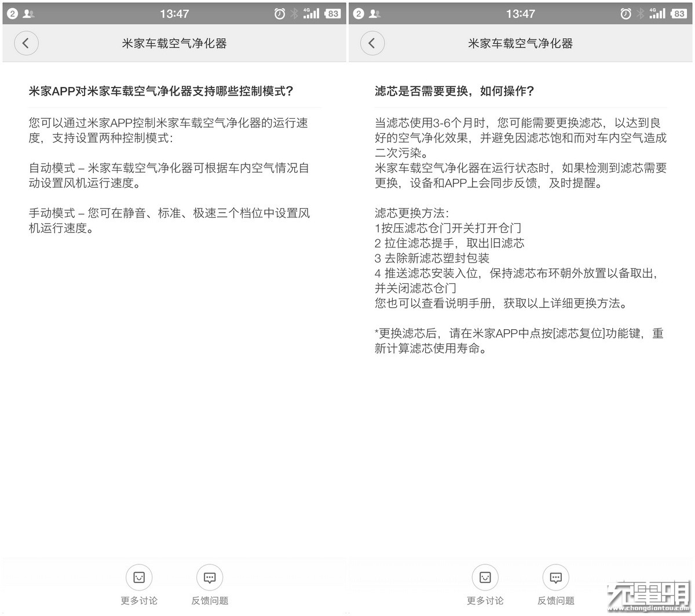Tap notification count badge 2 on the right screen
The height and width of the screenshot is (616, 695).
(358, 14)
